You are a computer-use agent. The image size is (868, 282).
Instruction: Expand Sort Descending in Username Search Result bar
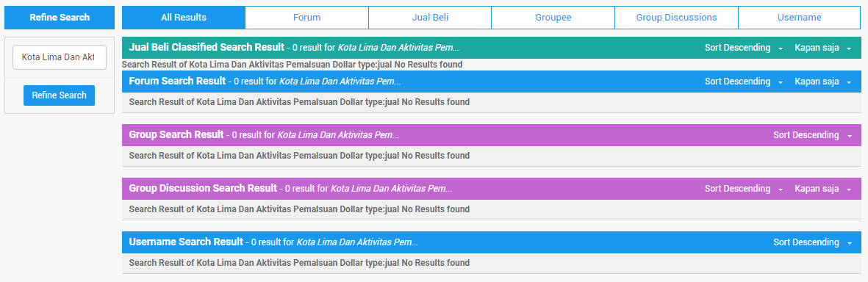pyautogui.click(x=812, y=242)
